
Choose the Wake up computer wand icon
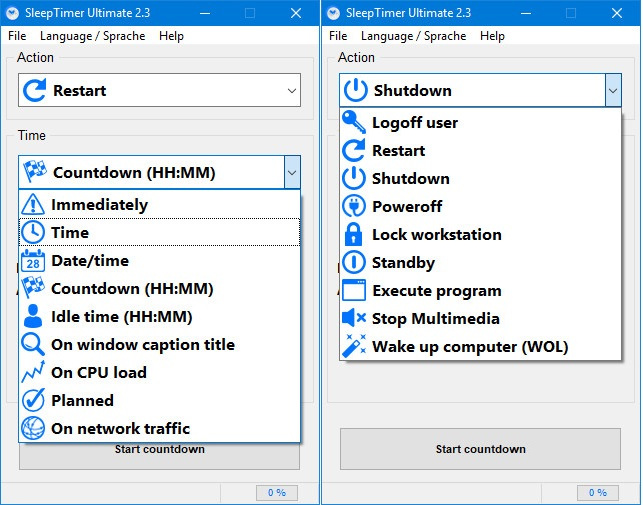click(x=353, y=346)
